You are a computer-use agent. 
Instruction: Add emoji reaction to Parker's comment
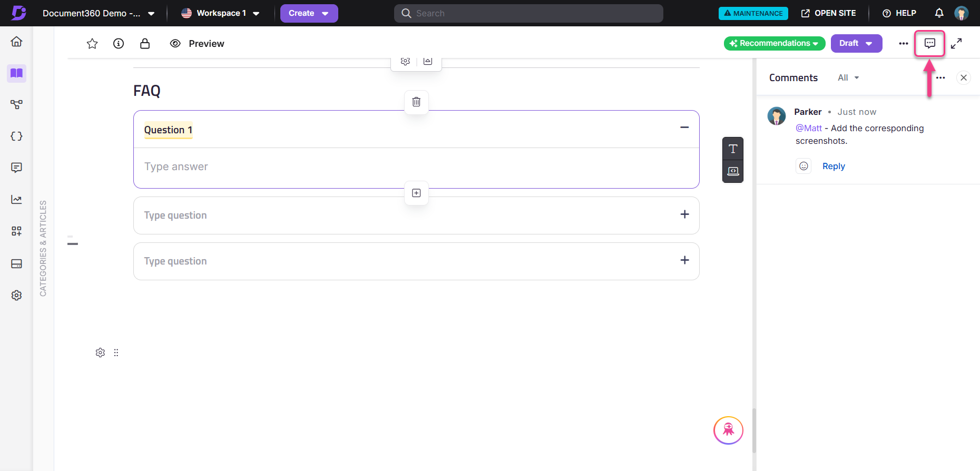click(x=803, y=166)
